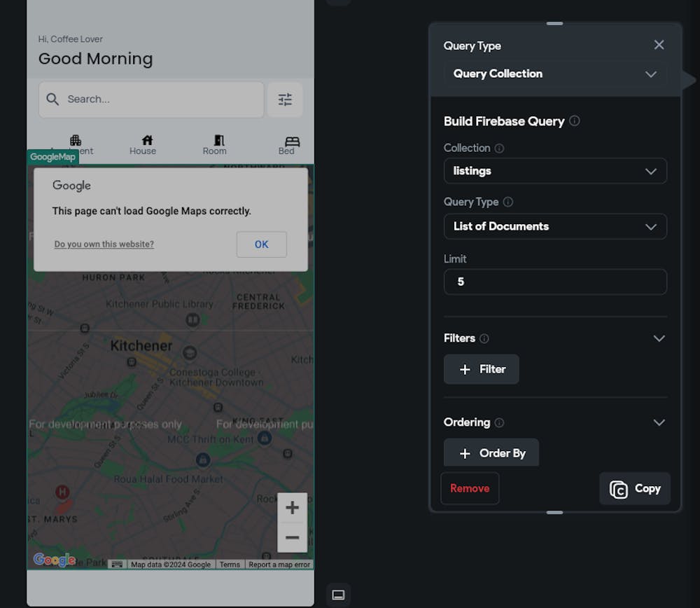Screen dimensions: 700x608
Task: Select the Bed category
Action: pos(289,145)
